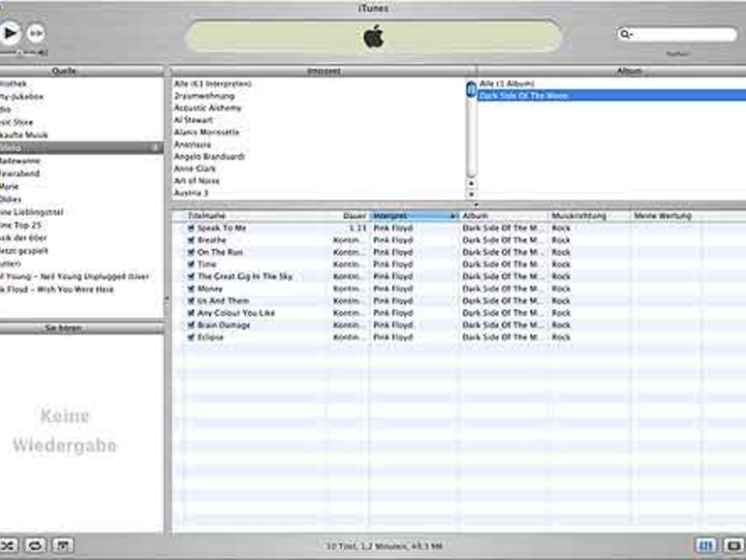The image size is (746, 560).
Task: Uncheck On The Run checkbox
Action: coord(191,253)
